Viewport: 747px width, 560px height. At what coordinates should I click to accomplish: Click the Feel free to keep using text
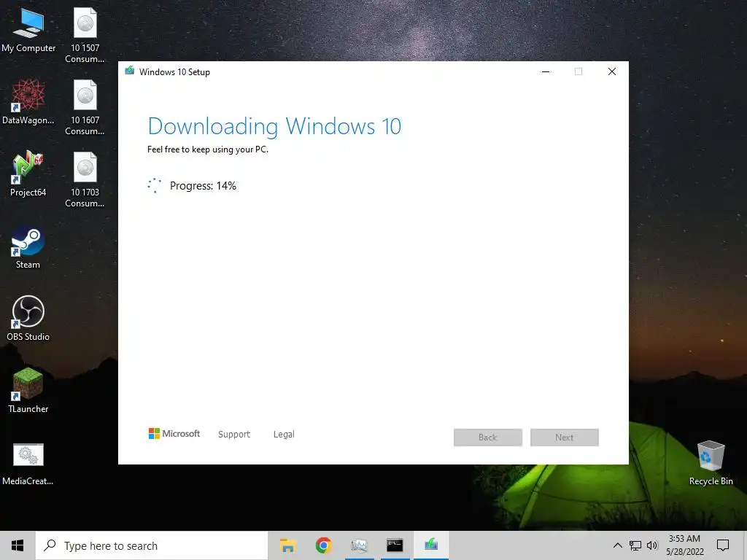pos(208,149)
